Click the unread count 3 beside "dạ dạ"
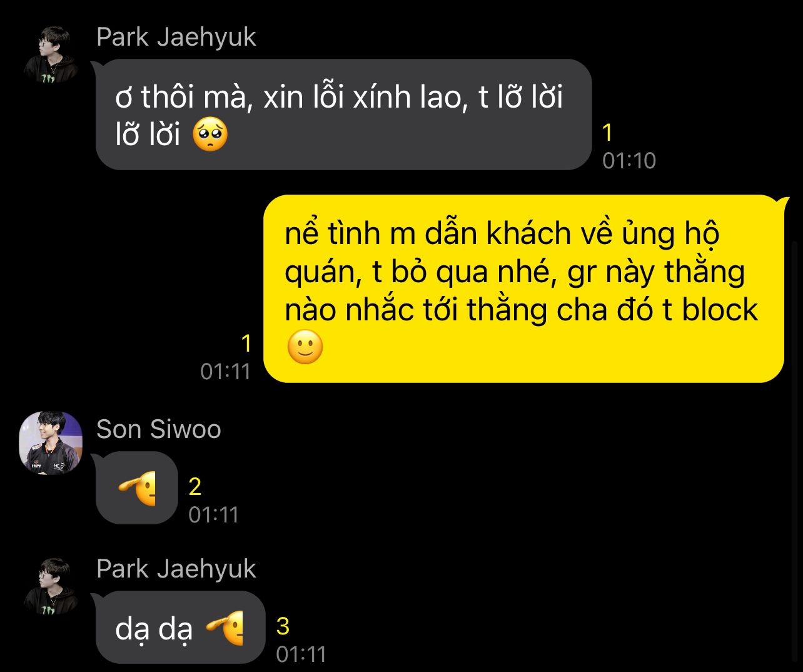The height and width of the screenshot is (672, 803). [283, 626]
